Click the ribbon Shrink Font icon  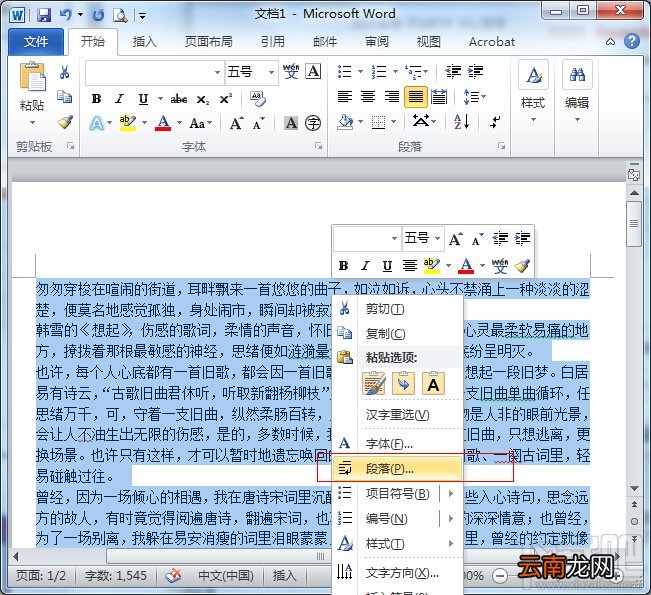click(258, 123)
